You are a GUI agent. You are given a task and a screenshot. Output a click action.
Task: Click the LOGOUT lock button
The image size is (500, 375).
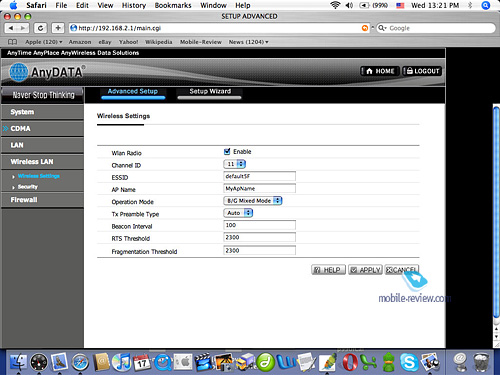tap(422, 71)
